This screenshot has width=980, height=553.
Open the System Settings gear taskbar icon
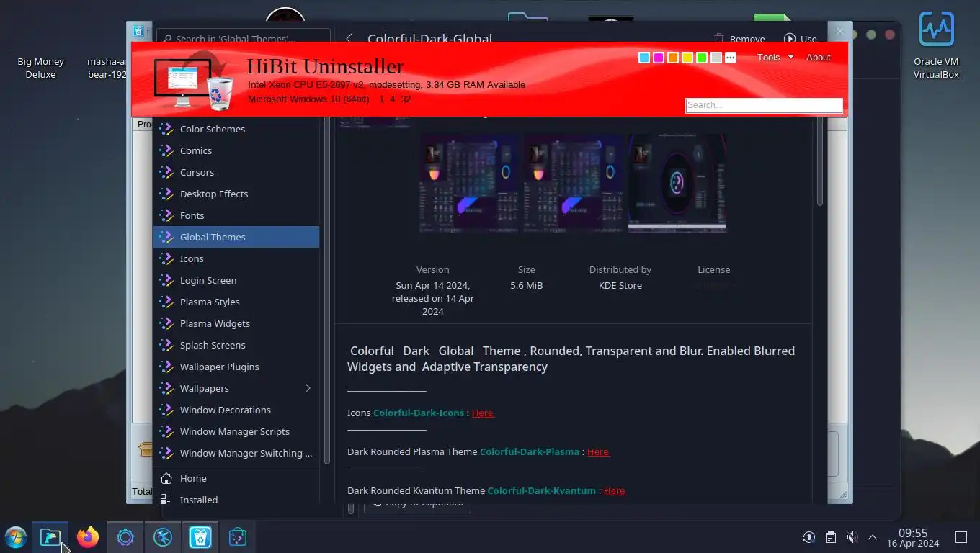(x=125, y=537)
